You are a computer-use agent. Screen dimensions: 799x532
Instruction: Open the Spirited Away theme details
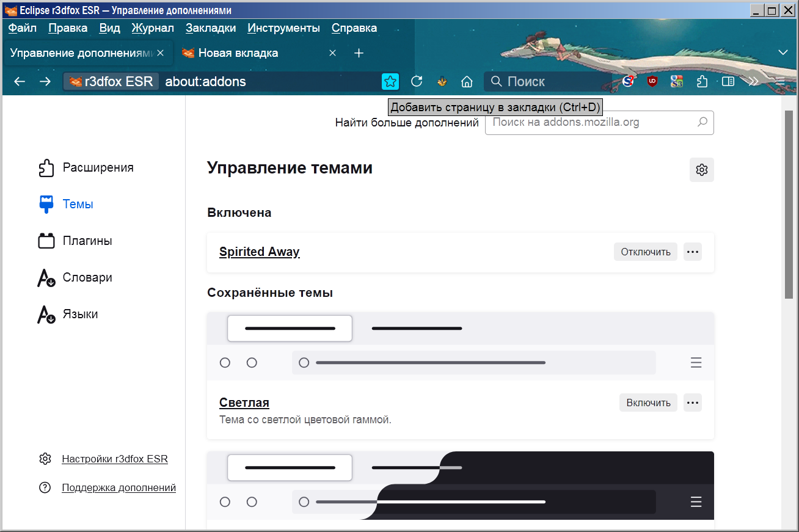coord(260,252)
